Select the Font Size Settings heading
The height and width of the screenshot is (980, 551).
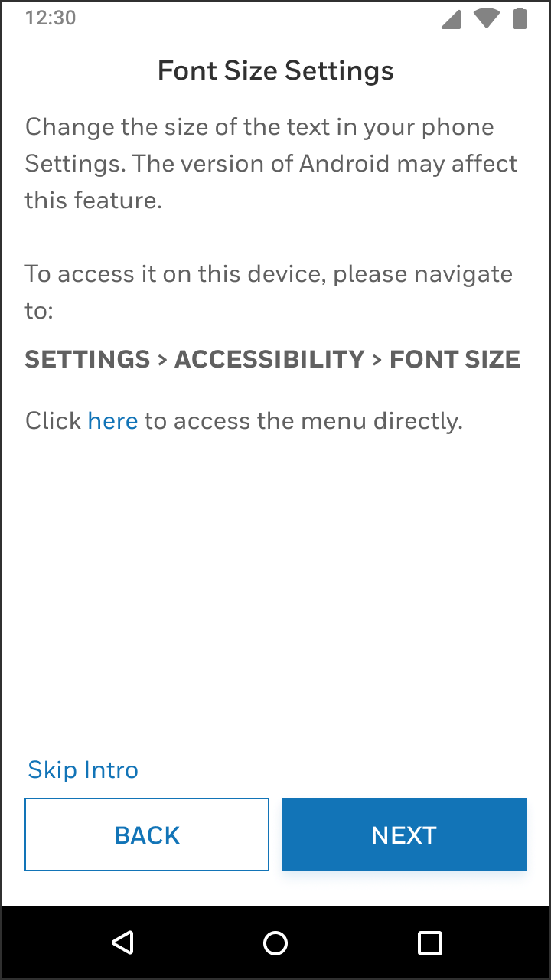point(275,70)
